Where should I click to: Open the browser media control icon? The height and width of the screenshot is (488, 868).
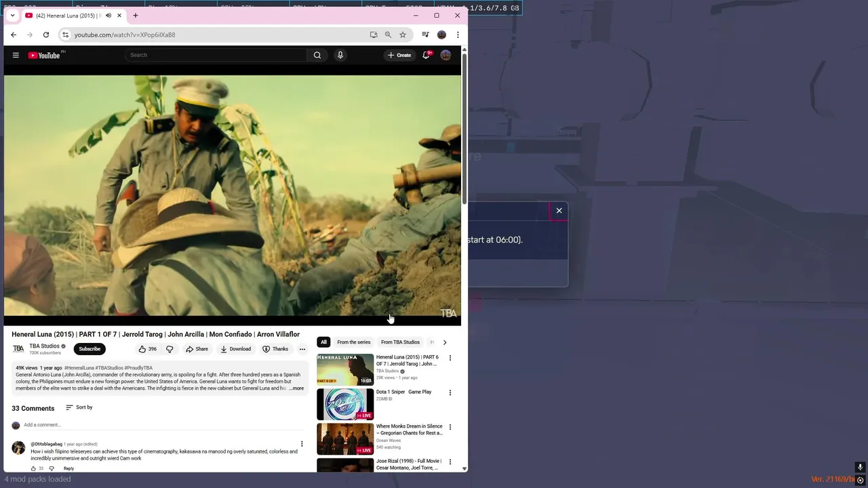(425, 35)
